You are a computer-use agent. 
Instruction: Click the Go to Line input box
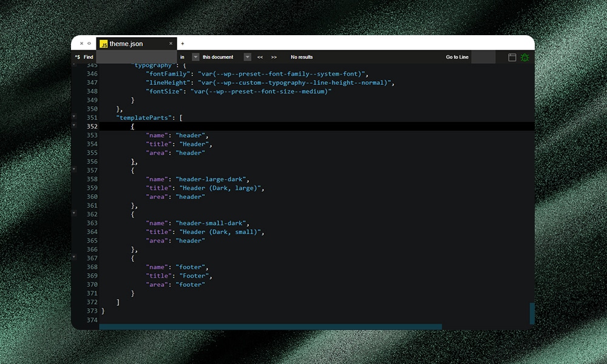[x=483, y=57]
